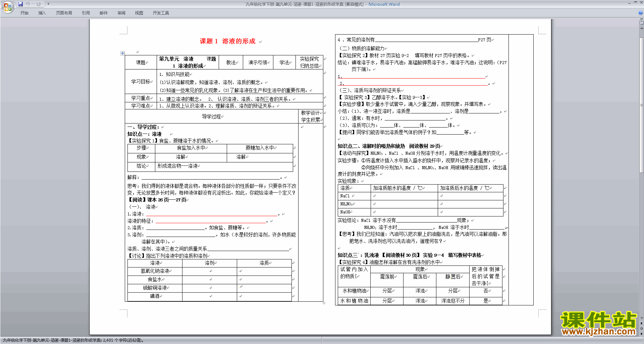The width and height of the screenshot is (644, 344).
Task: Open the 插入 ribbon tab
Action: pyautogui.click(x=42, y=13)
